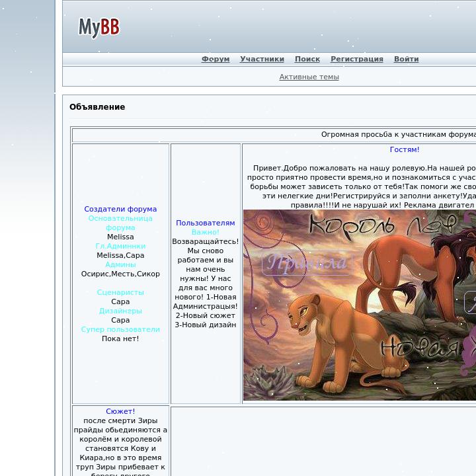Click the Объявление heading
Viewport: 476px width, 476px height.
[x=97, y=107]
